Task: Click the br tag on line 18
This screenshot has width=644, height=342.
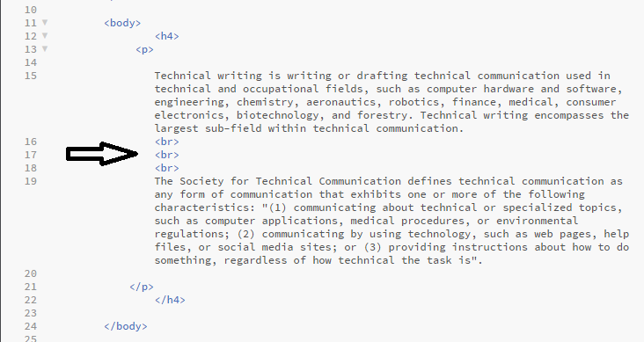Action: [x=167, y=168]
